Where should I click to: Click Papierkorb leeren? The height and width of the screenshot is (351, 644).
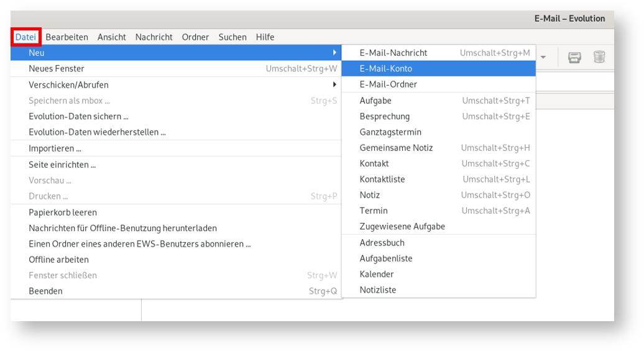[63, 212]
